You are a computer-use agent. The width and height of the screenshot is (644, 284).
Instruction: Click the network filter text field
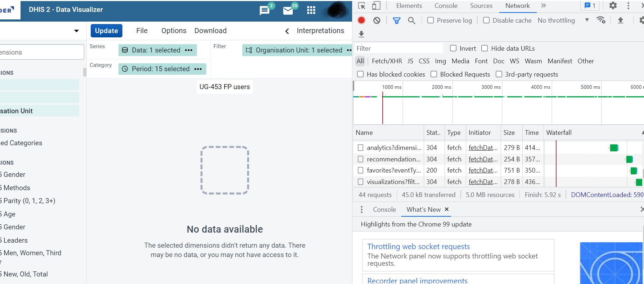point(399,49)
